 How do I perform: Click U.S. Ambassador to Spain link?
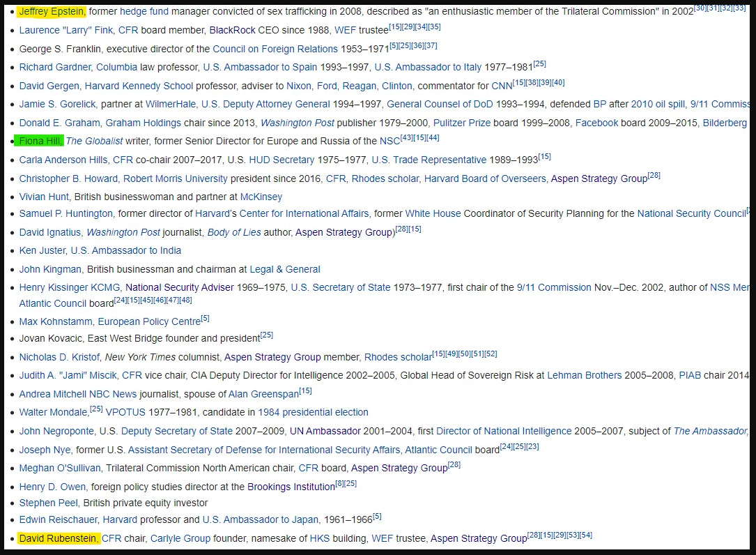pyautogui.click(x=261, y=67)
